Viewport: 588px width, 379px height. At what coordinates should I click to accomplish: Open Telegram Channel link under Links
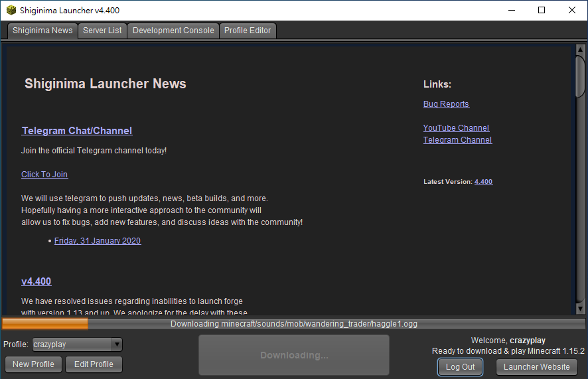coord(457,140)
